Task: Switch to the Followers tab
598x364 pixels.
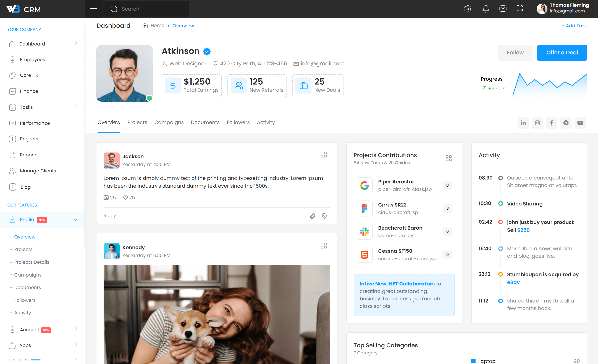Action: point(238,122)
